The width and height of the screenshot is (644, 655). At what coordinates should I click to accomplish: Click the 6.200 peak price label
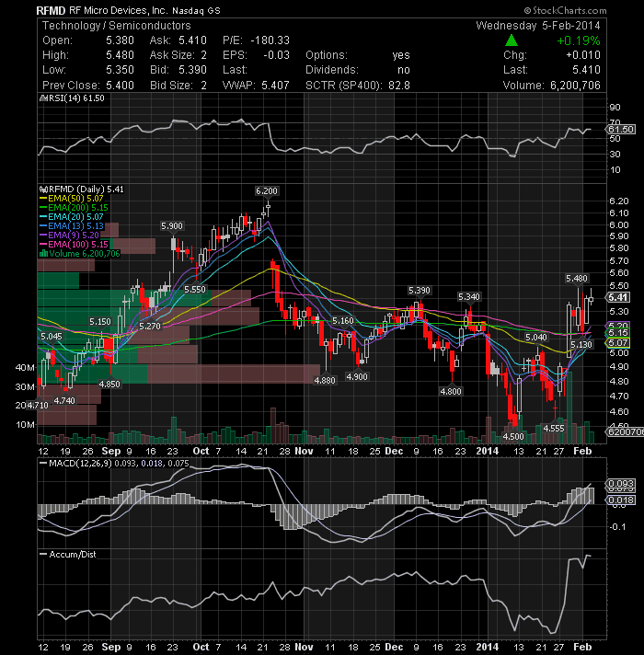pyautogui.click(x=267, y=191)
